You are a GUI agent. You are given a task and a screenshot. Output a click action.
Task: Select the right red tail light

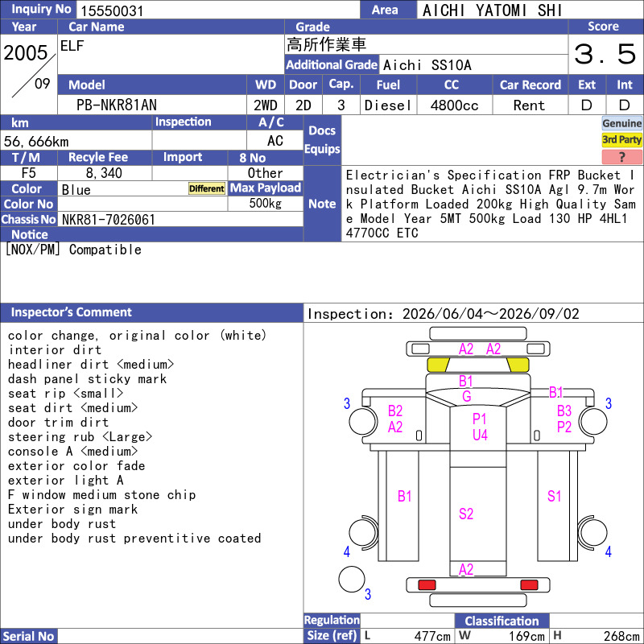pyautogui.click(x=529, y=584)
